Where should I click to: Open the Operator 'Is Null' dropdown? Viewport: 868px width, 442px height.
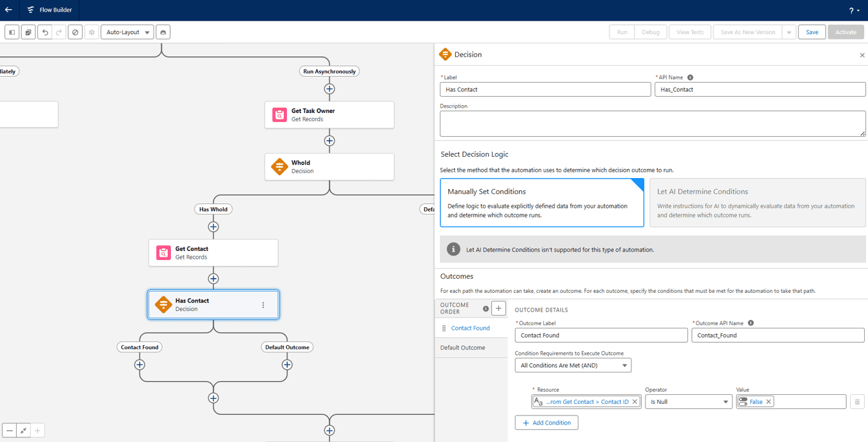coord(688,402)
